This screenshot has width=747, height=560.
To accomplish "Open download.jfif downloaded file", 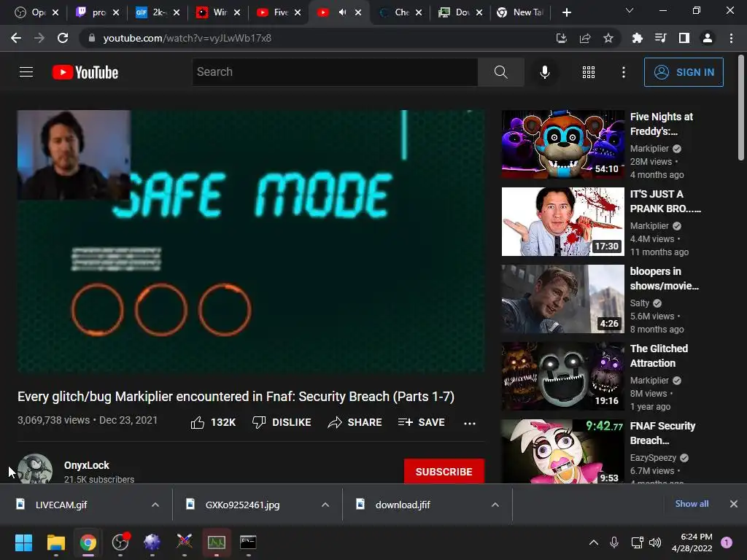I will (403, 505).
